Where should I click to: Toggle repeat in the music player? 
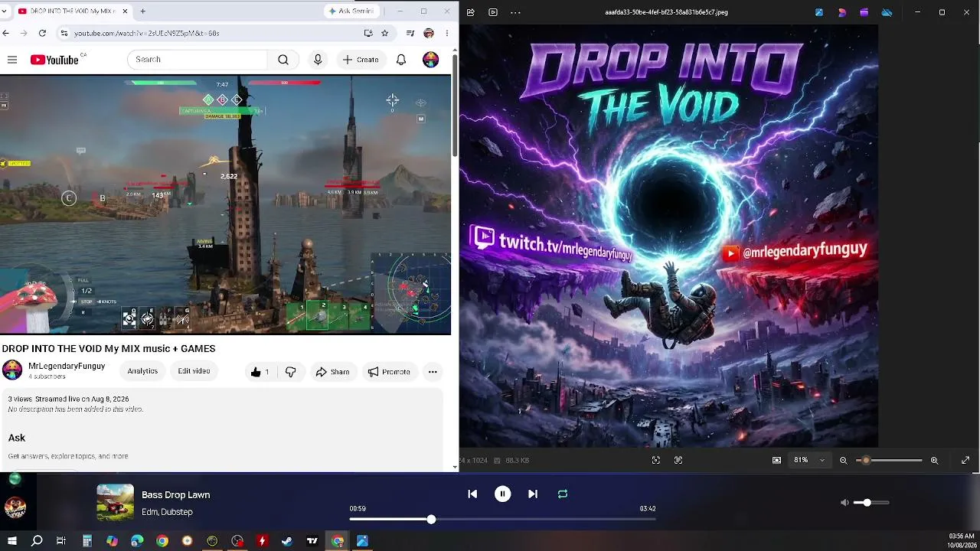coord(563,494)
